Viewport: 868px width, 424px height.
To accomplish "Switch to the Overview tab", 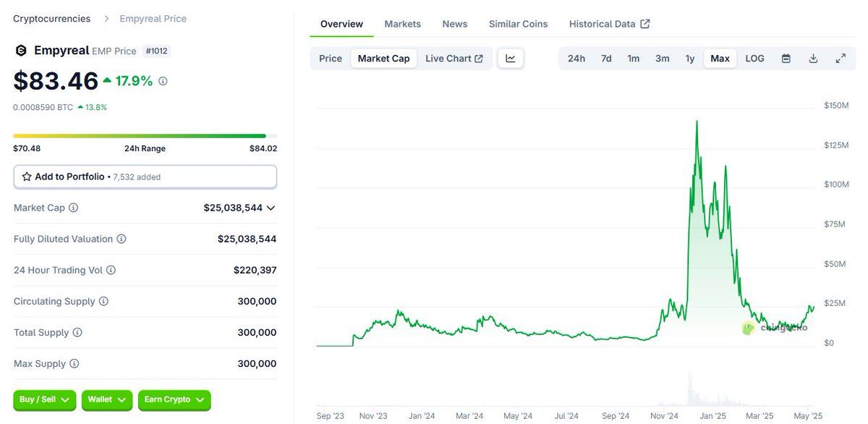I will pyautogui.click(x=341, y=24).
